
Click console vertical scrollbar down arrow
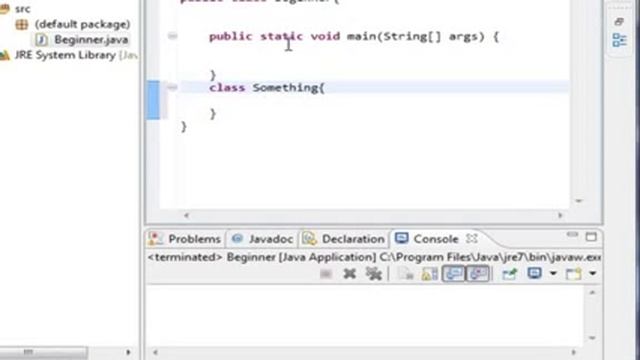point(593,338)
